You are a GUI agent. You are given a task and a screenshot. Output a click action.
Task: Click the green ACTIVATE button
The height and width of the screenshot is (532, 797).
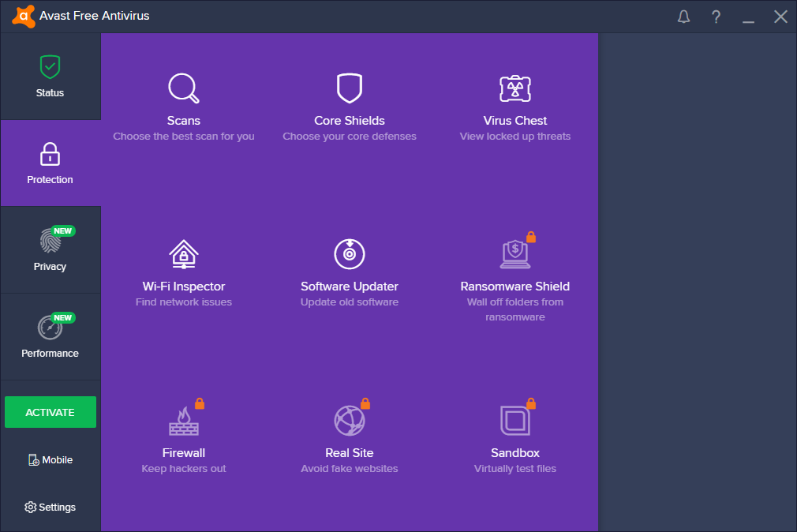point(51,412)
